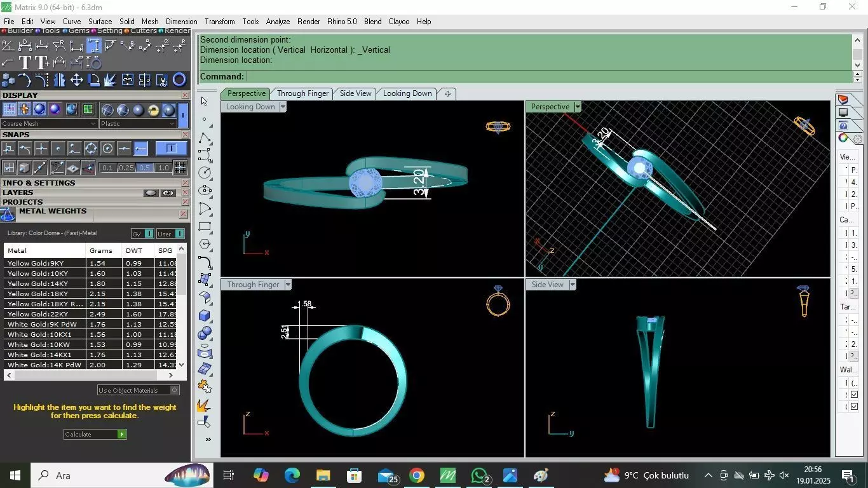Expand more tools chevron in side toolbar

click(x=207, y=439)
